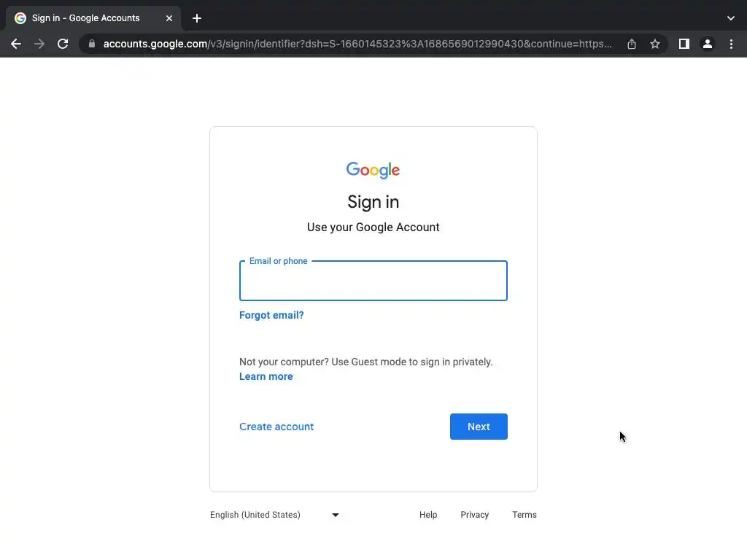Click the address bar URL
This screenshot has height=560, width=747.
tap(357, 44)
